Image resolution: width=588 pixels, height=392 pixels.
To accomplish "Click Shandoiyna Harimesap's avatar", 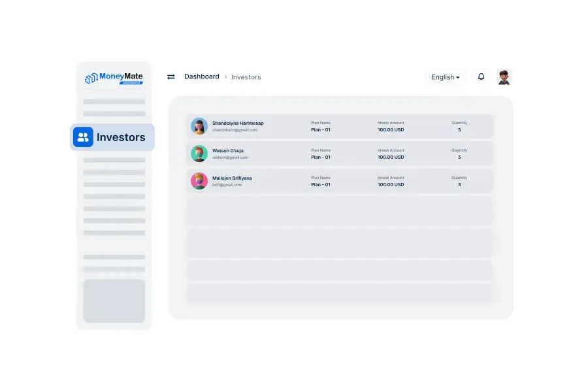I will coord(199,126).
